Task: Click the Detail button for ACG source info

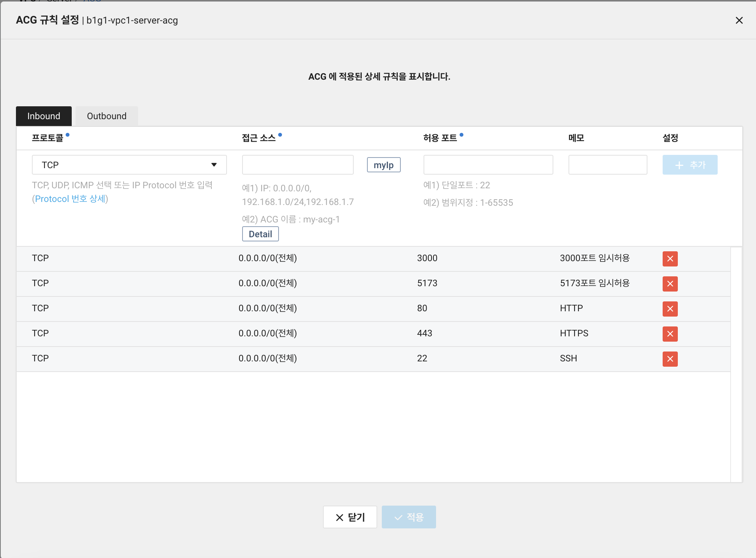Action: [261, 234]
